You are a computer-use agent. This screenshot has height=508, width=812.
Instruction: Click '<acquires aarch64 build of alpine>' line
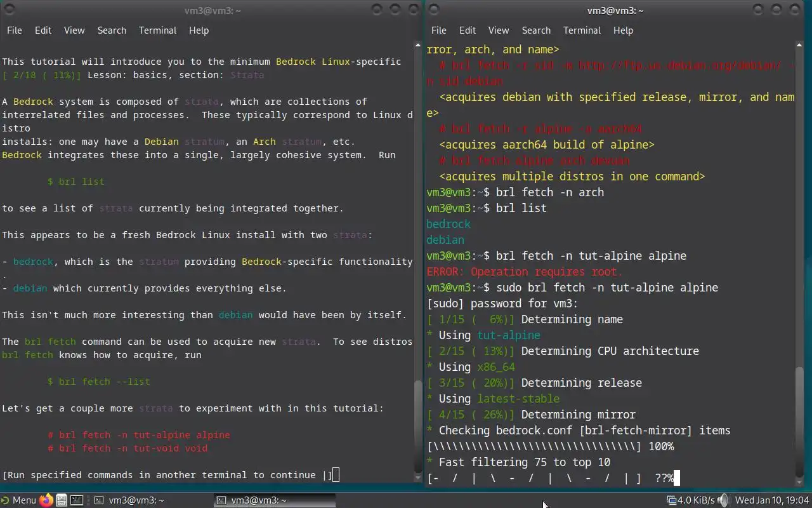pos(547,145)
